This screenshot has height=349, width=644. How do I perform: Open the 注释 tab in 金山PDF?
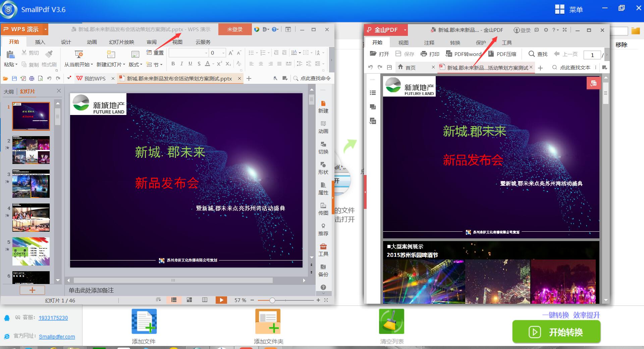[x=429, y=43]
